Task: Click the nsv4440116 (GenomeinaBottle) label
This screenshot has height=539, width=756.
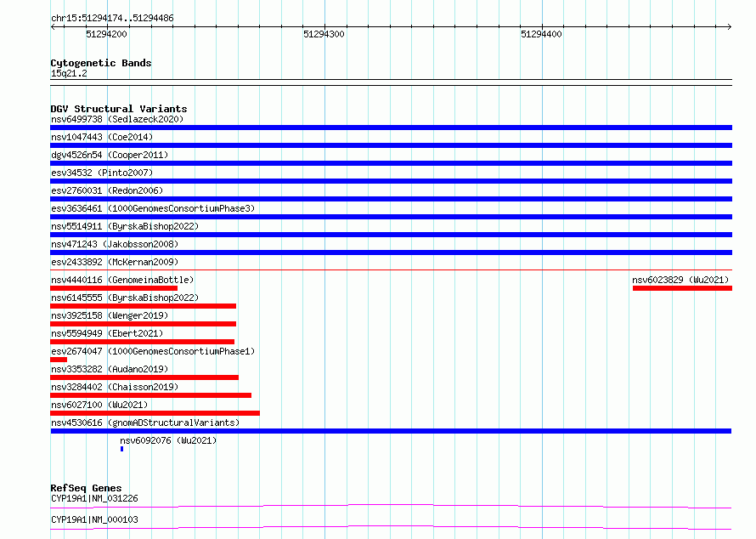Action: pyautogui.click(x=122, y=280)
